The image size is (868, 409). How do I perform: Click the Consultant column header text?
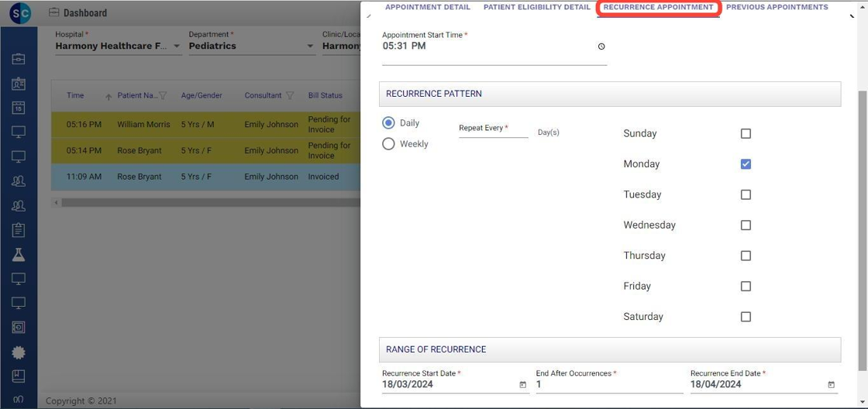(263, 96)
